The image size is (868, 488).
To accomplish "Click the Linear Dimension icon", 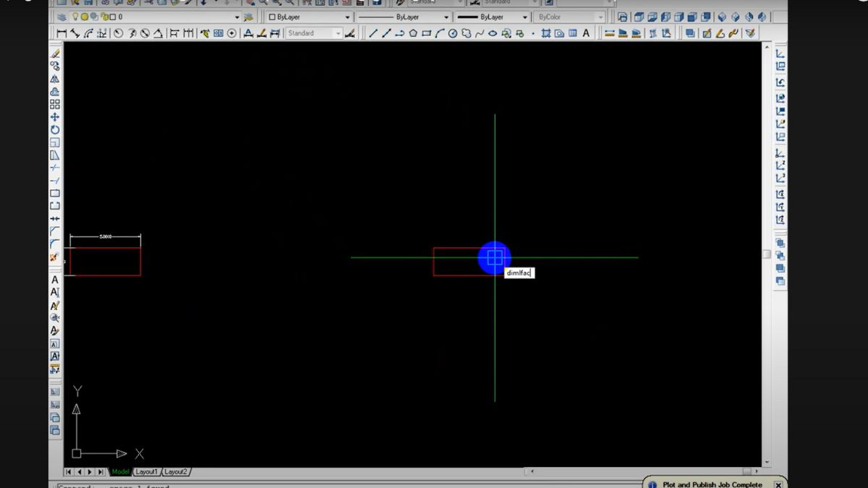I will point(61,33).
